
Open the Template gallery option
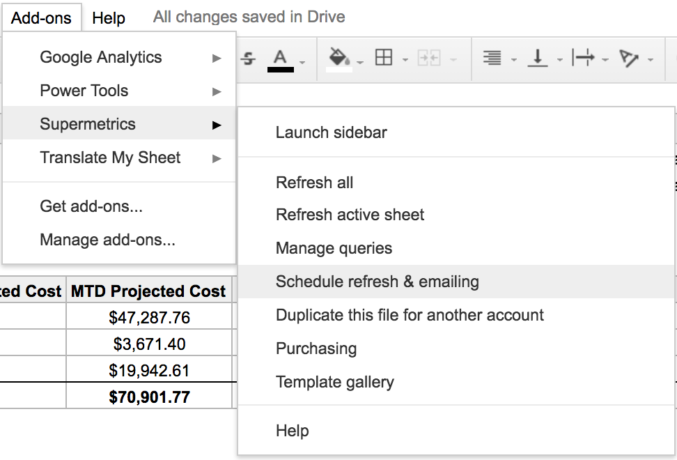click(335, 382)
